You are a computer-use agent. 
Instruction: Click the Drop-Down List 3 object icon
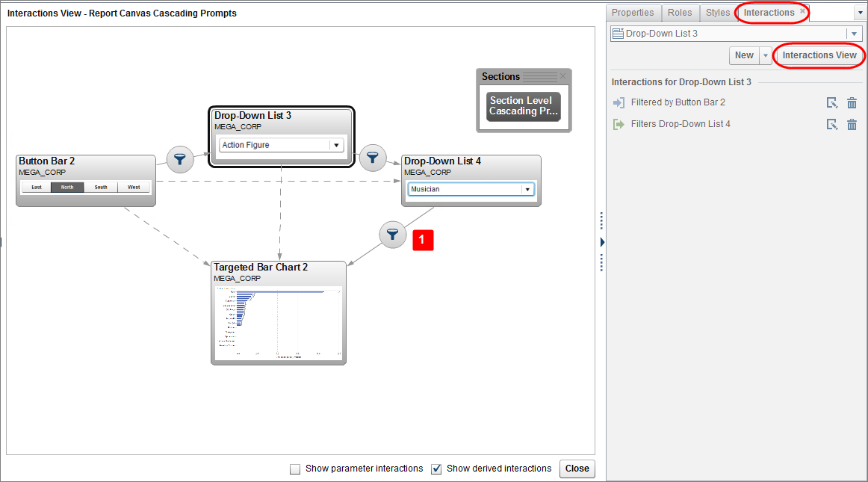click(616, 33)
